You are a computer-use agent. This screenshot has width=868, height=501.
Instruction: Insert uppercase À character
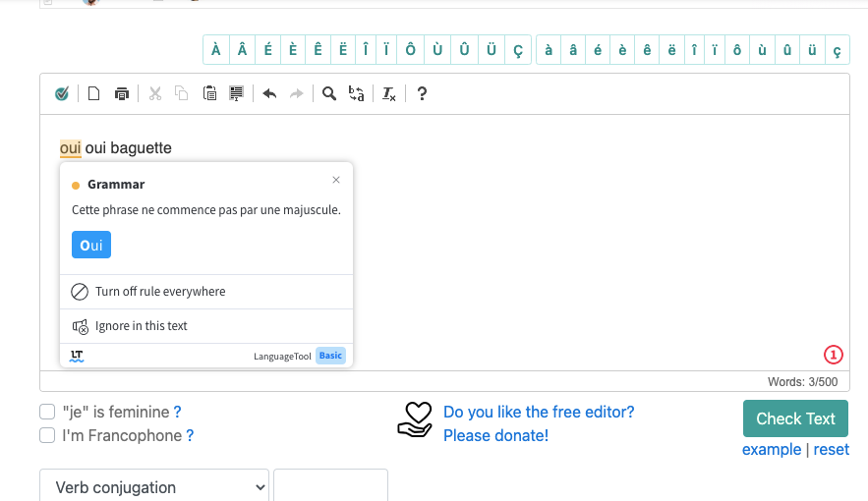pyautogui.click(x=216, y=50)
